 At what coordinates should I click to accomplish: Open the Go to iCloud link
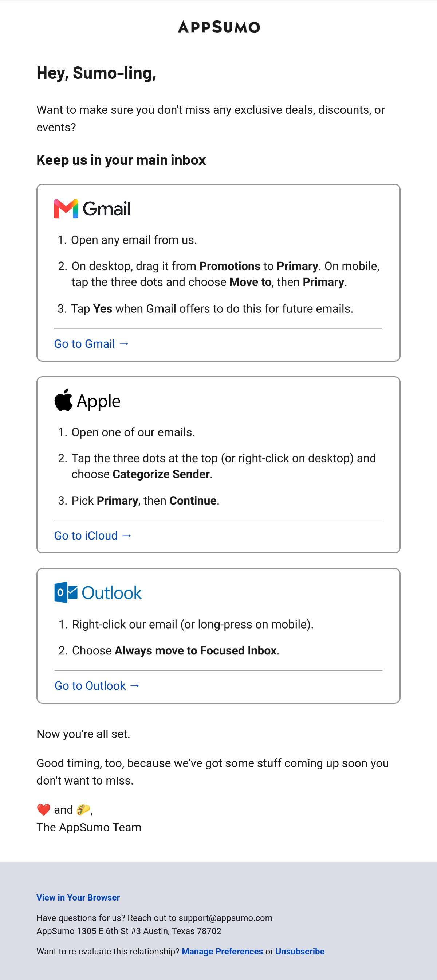coord(93,535)
